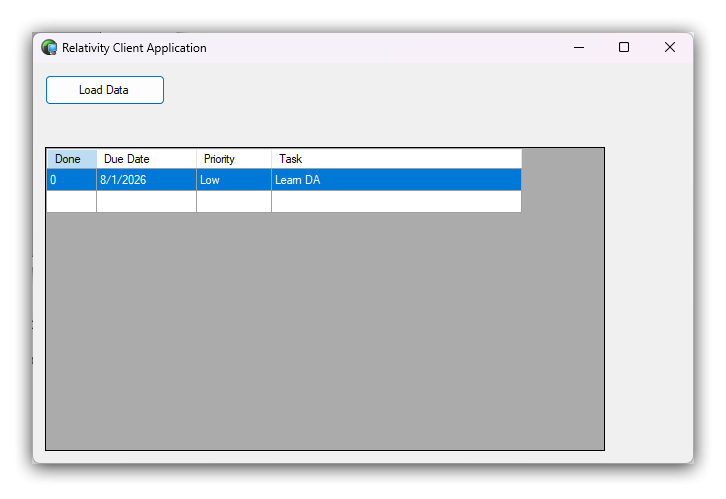Click the Relativity app icon in title bar
The image size is (726, 499).
coord(49,47)
